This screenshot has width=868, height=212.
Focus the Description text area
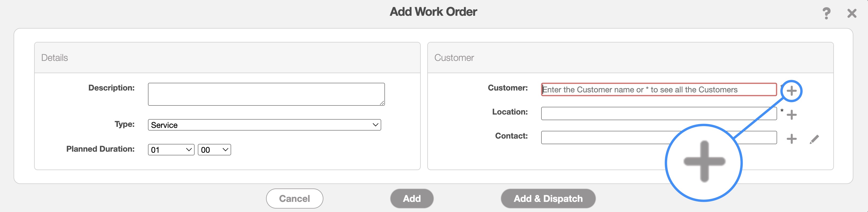(266, 94)
